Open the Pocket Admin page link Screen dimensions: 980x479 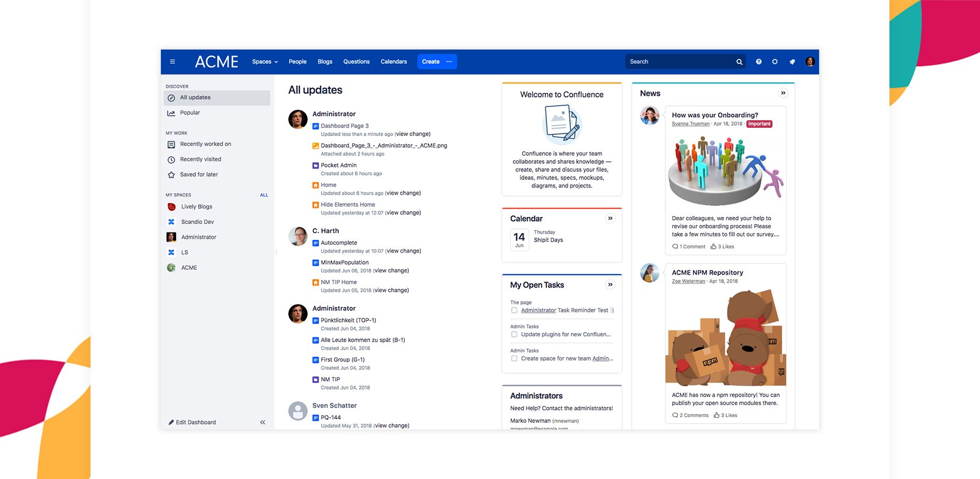(x=339, y=166)
